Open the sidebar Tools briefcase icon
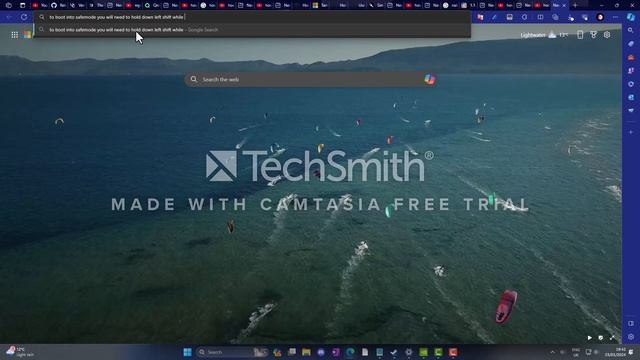Viewport: 640px width, 360px height. point(631,57)
